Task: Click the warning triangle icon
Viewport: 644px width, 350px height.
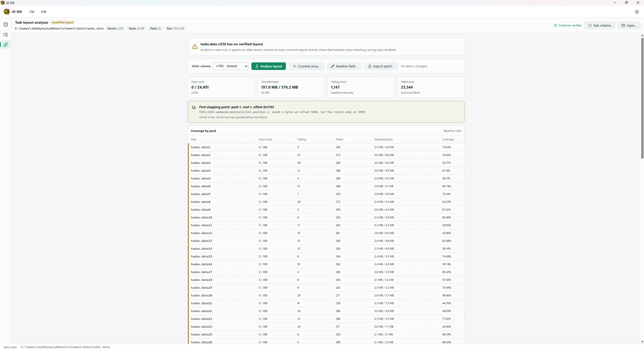Action: coord(195,47)
